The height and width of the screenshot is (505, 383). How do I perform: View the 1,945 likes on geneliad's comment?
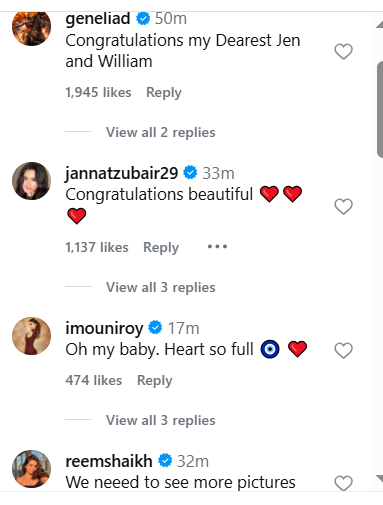98,92
